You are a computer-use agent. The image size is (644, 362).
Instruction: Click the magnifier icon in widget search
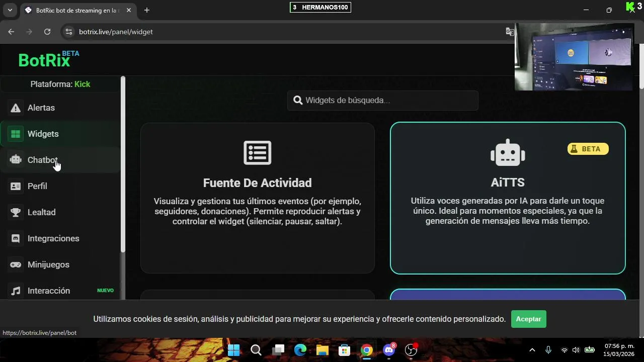point(298,100)
